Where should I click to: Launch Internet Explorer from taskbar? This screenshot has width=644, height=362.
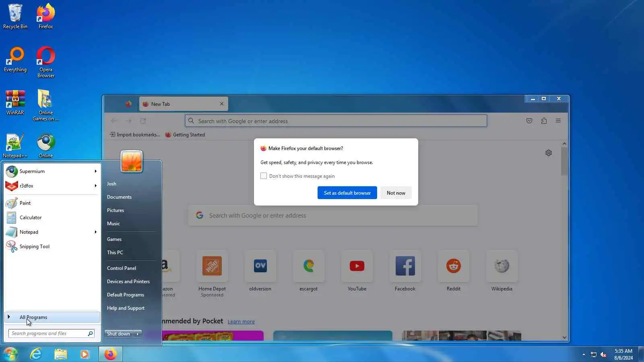click(36, 354)
